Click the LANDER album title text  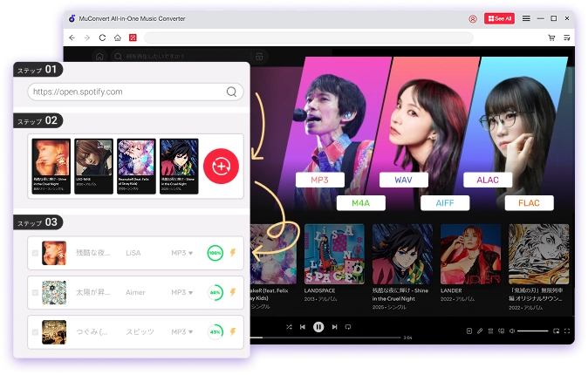point(451,290)
